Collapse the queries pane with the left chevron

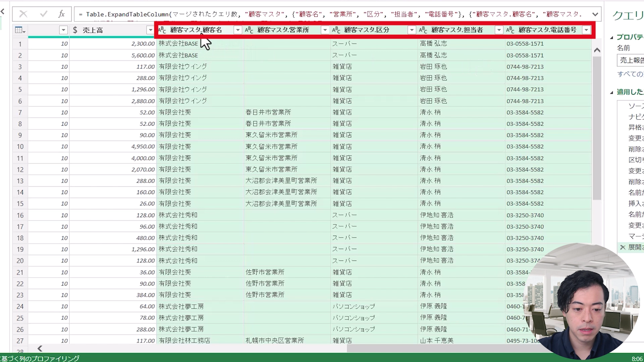(x=3, y=11)
